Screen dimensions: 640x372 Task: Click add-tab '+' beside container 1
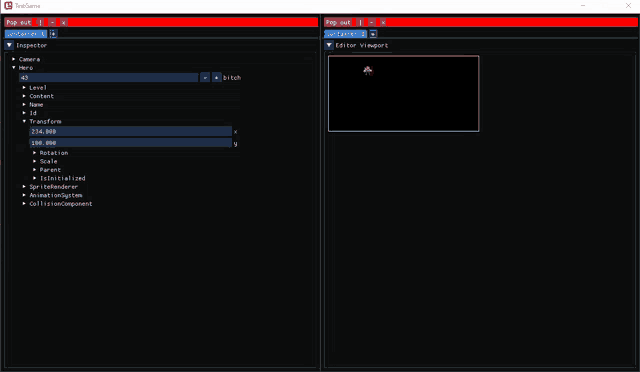53,34
